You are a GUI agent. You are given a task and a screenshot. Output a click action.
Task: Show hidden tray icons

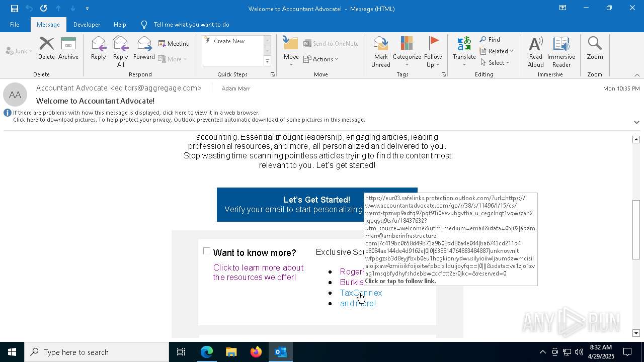coord(542,352)
